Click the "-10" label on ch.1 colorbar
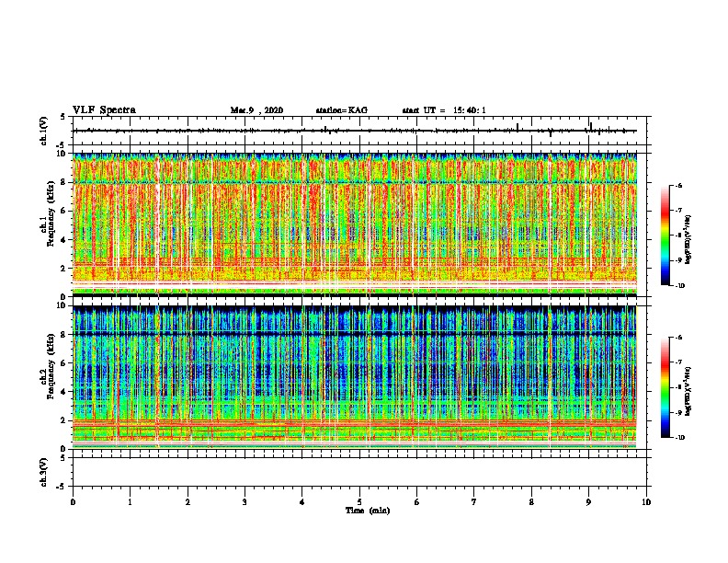 point(678,286)
